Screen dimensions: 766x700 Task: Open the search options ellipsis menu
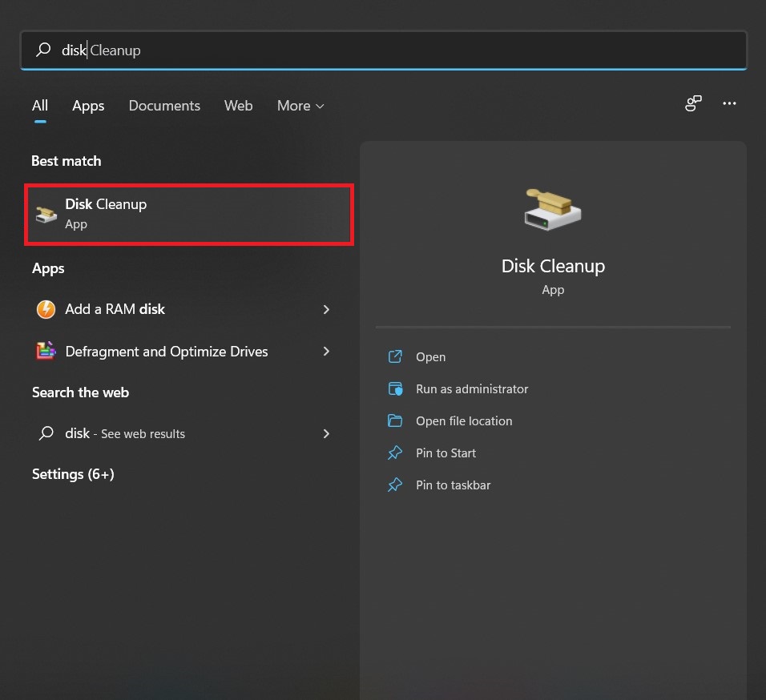coord(729,103)
